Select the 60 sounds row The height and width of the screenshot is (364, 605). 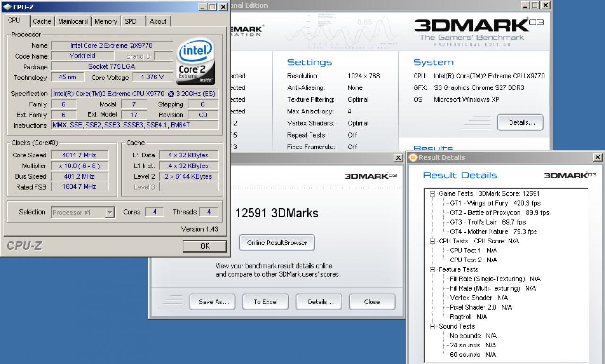pyautogui.click(x=473, y=355)
